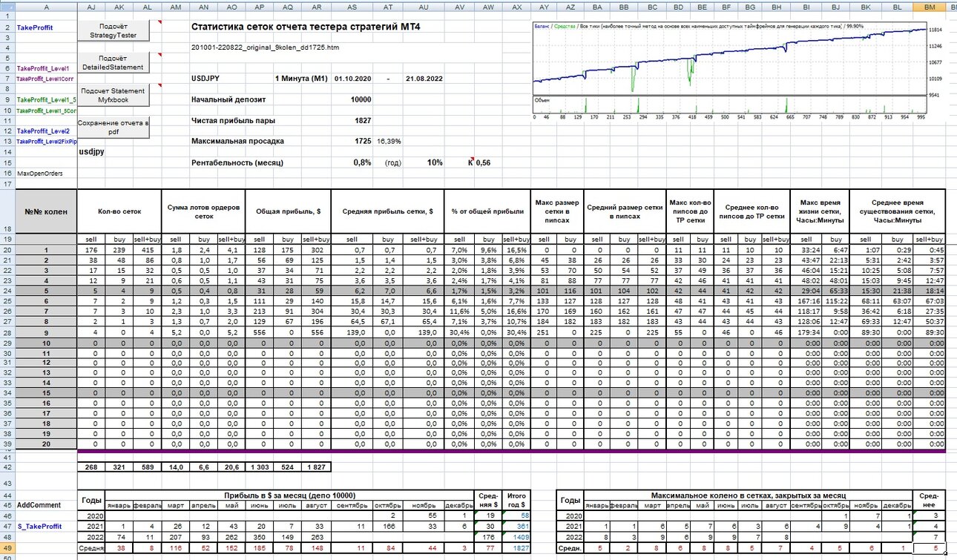Screen dimensions: 957x560
Task: Select the totals cell 20,6
Action: coord(231,467)
